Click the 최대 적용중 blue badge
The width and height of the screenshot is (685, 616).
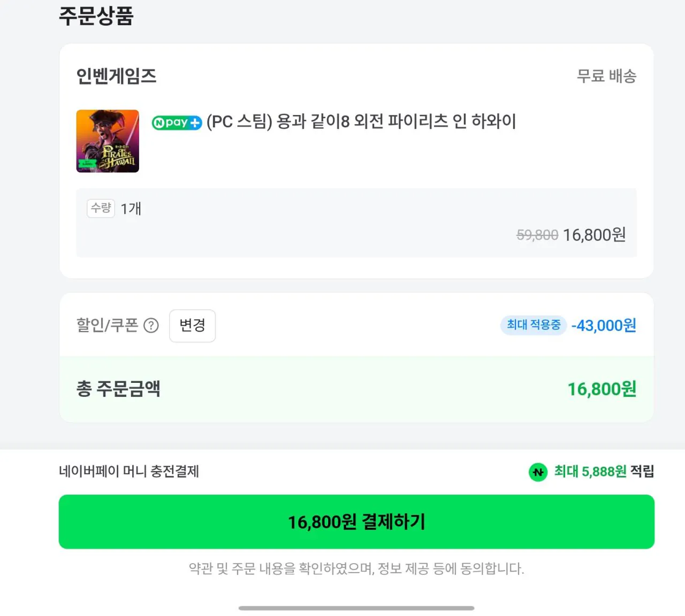click(534, 325)
